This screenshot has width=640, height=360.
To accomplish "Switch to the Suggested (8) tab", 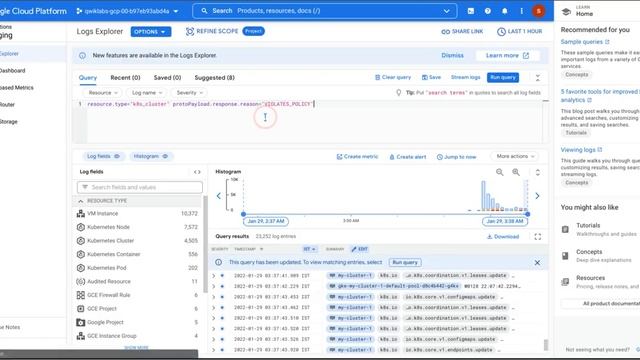I will [214, 78].
